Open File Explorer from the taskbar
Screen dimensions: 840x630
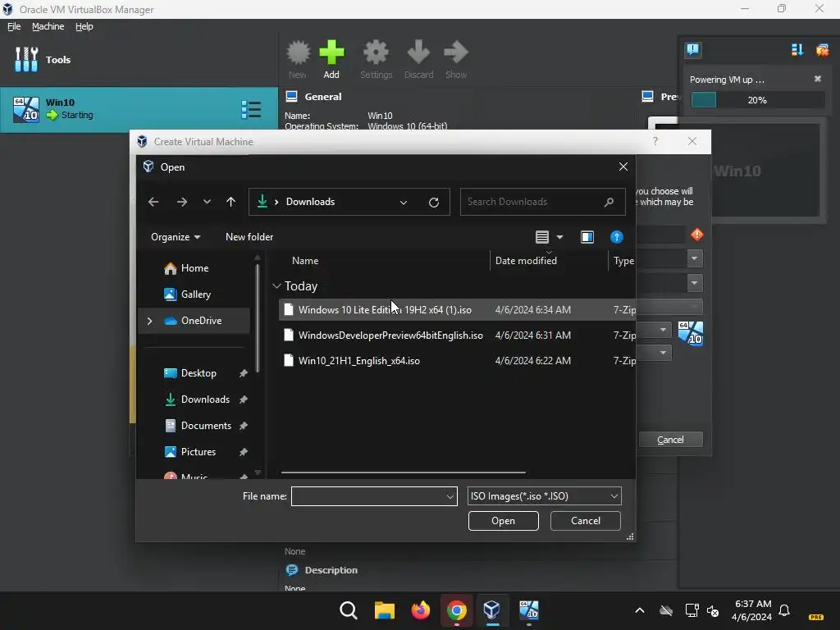click(384, 610)
